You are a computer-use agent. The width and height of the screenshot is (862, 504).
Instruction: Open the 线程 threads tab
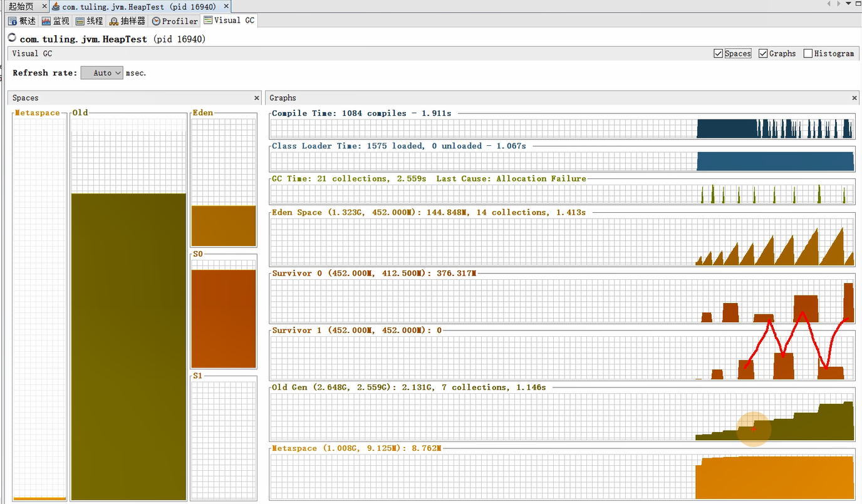89,21
